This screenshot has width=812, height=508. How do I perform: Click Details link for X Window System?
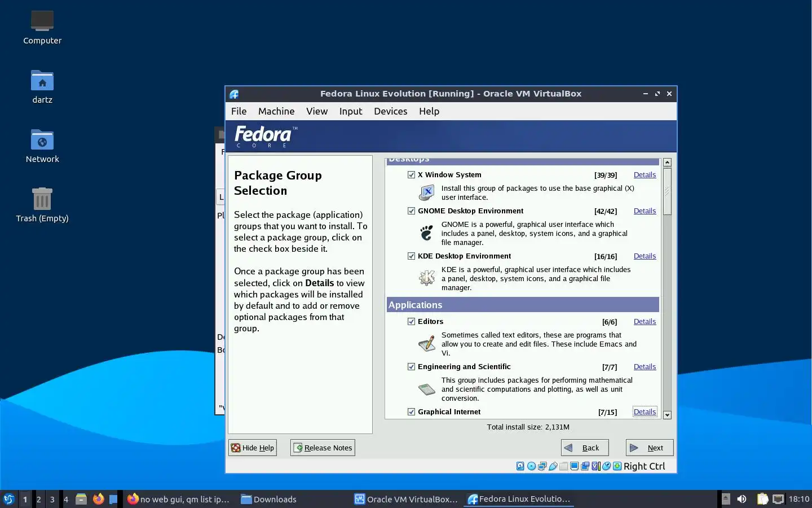coord(645,175)
